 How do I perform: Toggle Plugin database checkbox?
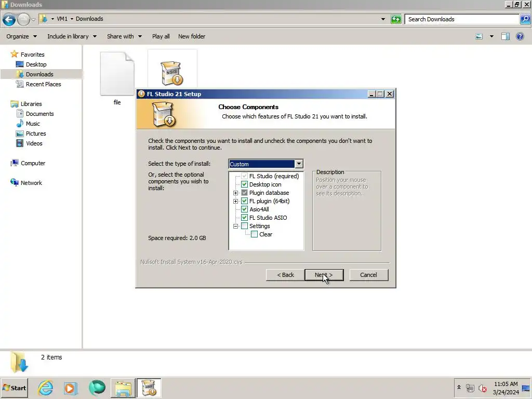click(x=244, y=193)
